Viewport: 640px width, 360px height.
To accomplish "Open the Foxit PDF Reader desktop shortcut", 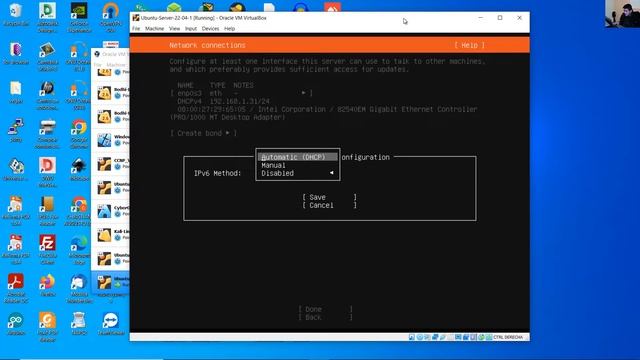I will [47, 327].
